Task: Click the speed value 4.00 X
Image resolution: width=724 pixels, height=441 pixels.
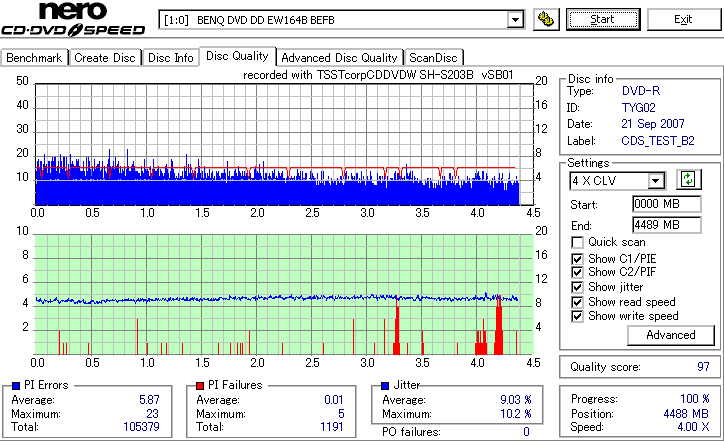Action: click(x=693, y=427)
